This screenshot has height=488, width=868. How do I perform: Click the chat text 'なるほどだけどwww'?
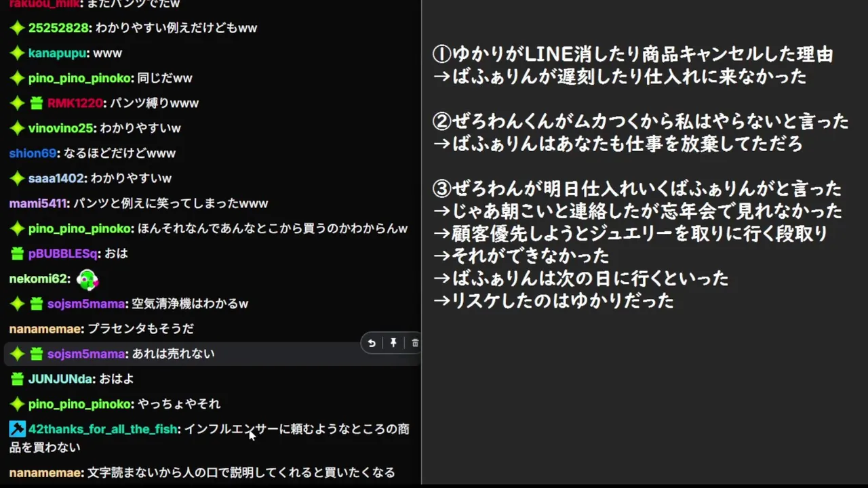click(119, 153)
